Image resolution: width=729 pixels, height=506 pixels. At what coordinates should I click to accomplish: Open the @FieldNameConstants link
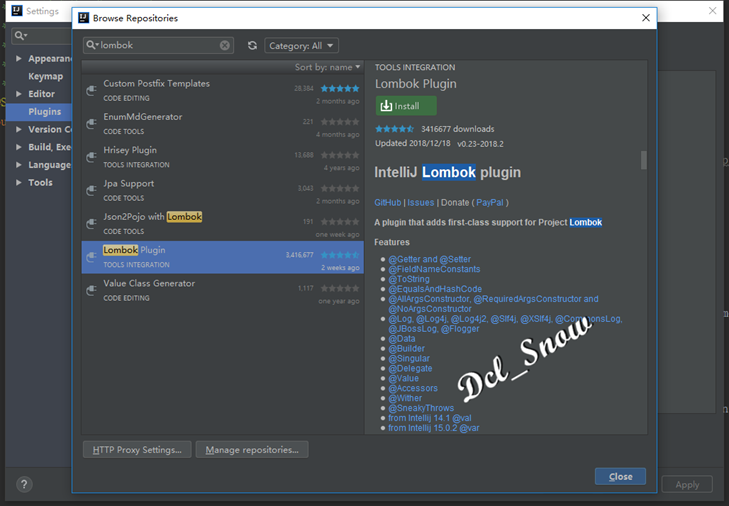click(x=434, y=269)
